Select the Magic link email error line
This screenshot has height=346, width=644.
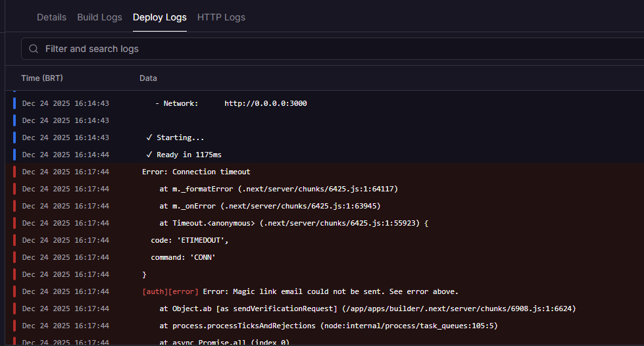pos(324,292)
